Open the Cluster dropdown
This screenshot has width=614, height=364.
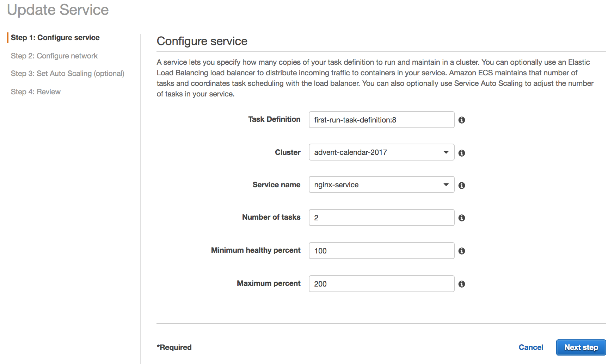(x=381, y=152)
